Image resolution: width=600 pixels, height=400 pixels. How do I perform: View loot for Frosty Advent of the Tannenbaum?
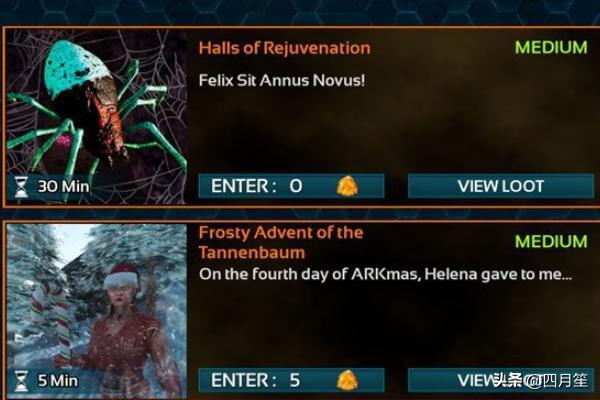(501, 380)
